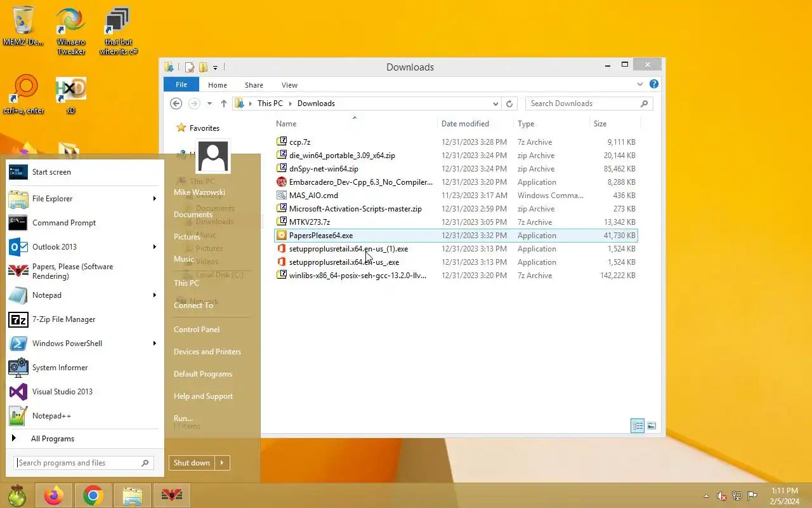Open recent locations dropdown

coord(209,104)
